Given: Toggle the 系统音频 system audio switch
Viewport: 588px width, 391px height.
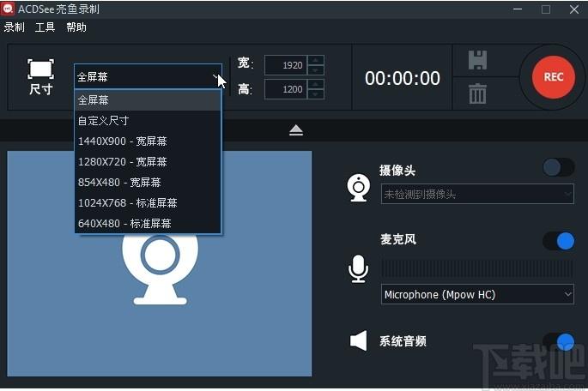Looking at the screenshot, I should [558, 341].
